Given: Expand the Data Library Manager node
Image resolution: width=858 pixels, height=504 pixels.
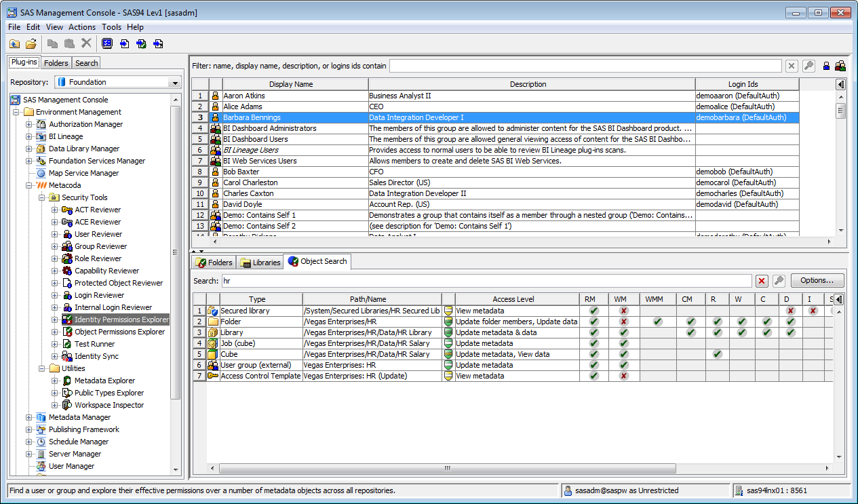Looking at the screenshot, I should (29, 149).
